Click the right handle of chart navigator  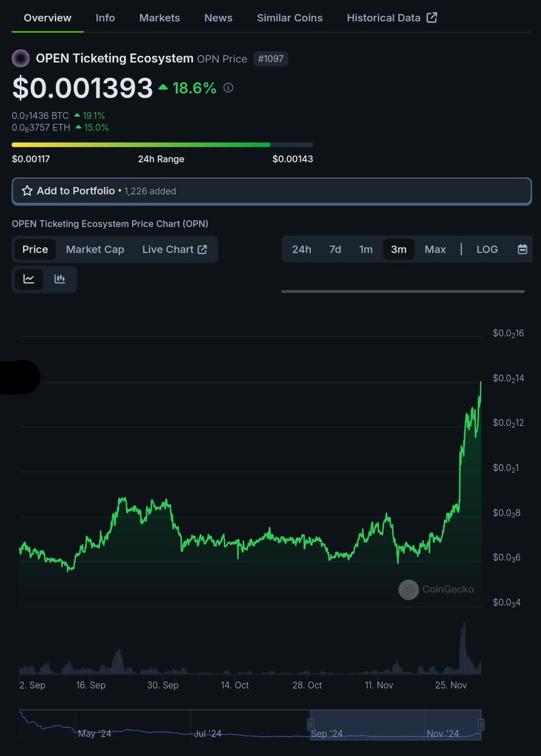point(481,723)
